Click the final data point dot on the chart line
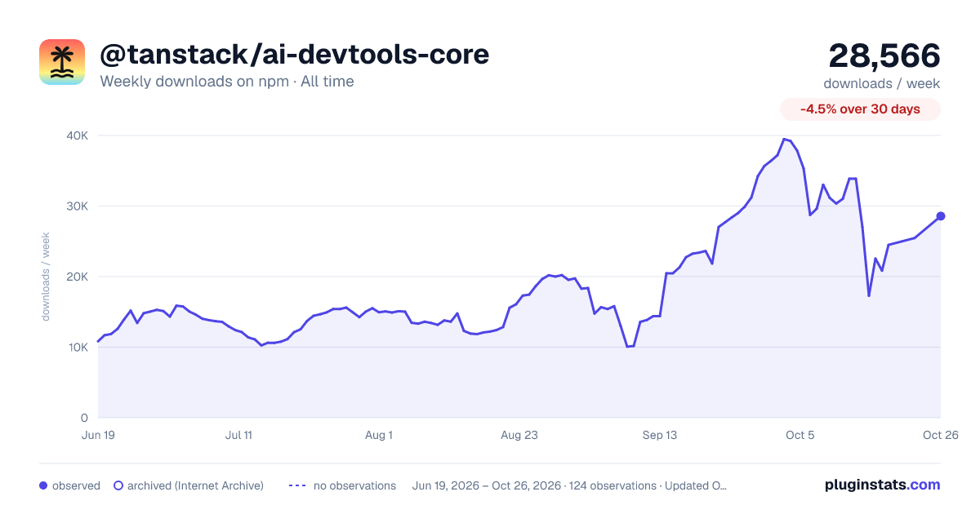The width and height of the screenshot is (980, 514). point(941,216)
